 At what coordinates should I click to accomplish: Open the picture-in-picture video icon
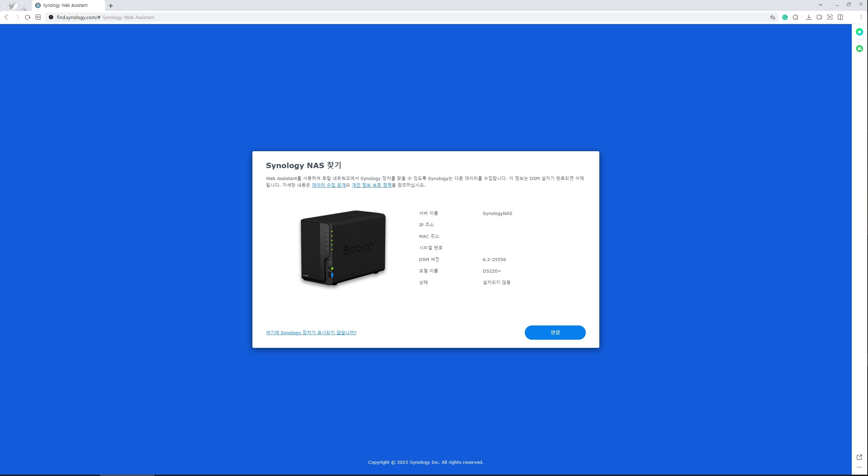point(820,17)
